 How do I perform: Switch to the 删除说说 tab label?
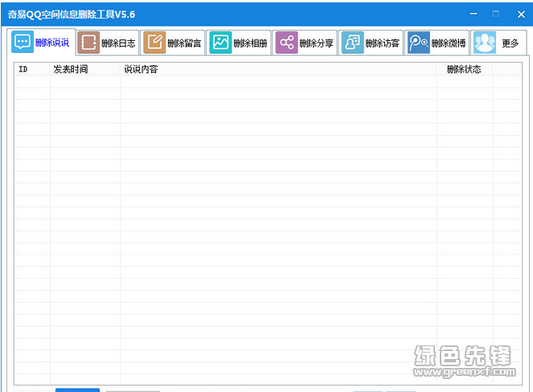52,43
